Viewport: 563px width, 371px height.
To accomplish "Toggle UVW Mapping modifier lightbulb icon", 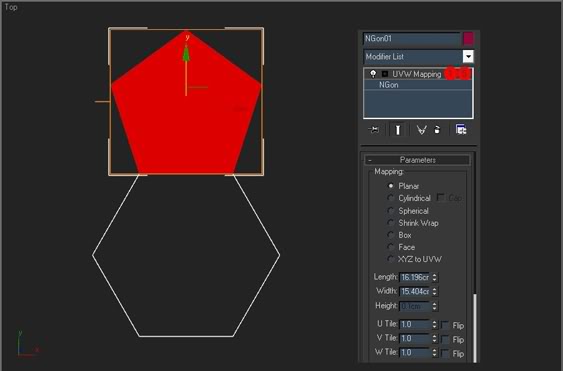I will (373, 74).
